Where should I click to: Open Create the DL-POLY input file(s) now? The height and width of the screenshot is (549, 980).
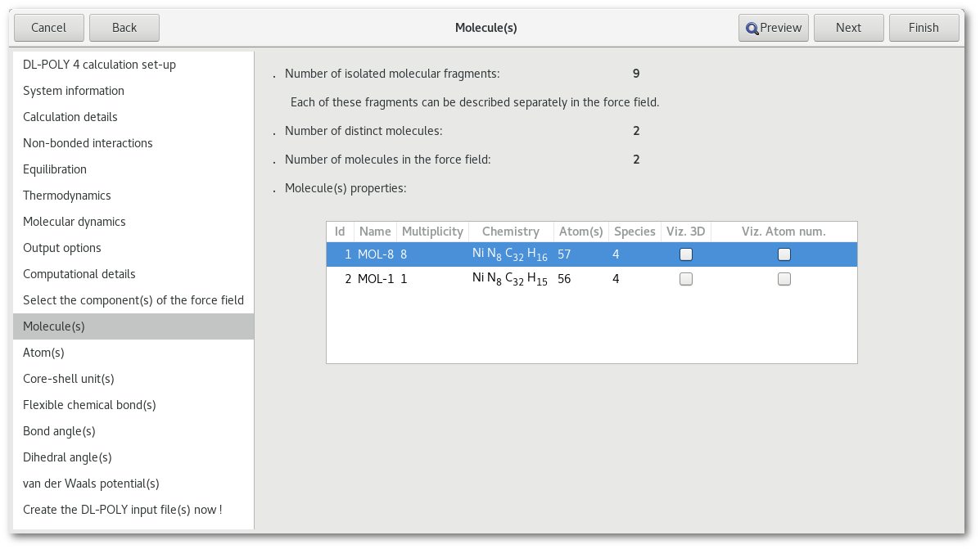click(123, 510)
